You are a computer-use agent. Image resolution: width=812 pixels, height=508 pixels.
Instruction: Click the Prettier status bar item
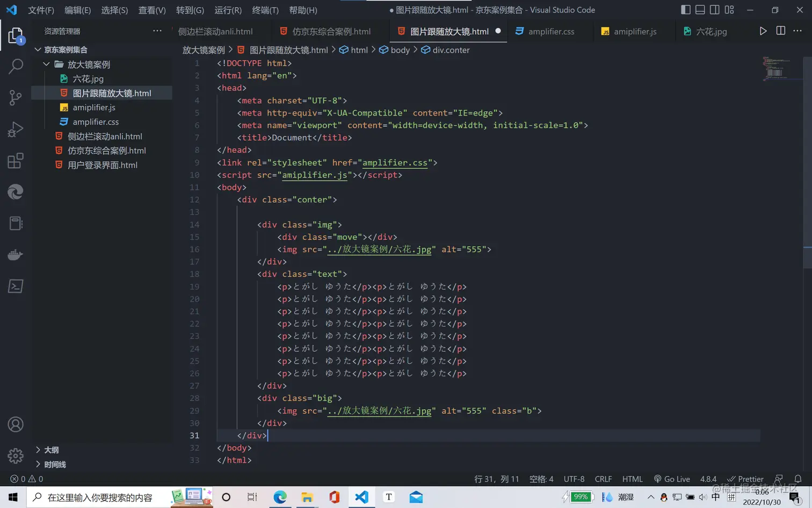coord(745,479)
